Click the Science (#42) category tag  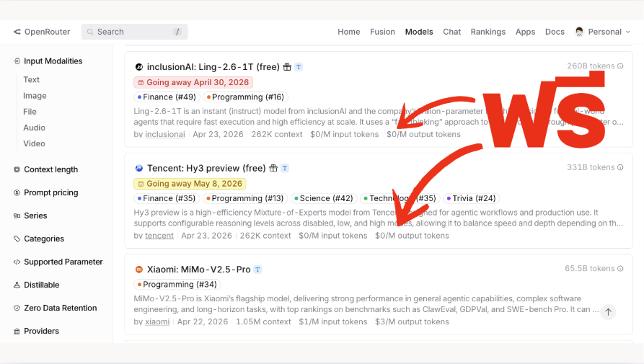pyautogui.click(x=324, y=199)
